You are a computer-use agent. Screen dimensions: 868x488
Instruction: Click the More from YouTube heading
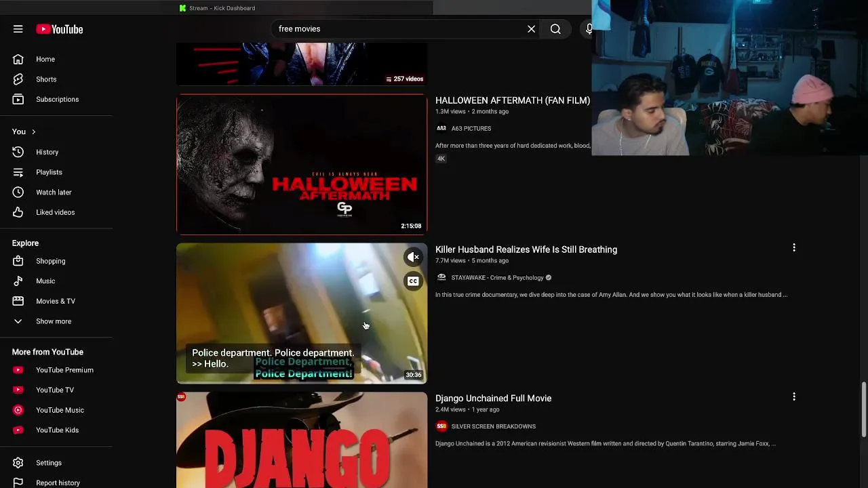coord(47,352)
